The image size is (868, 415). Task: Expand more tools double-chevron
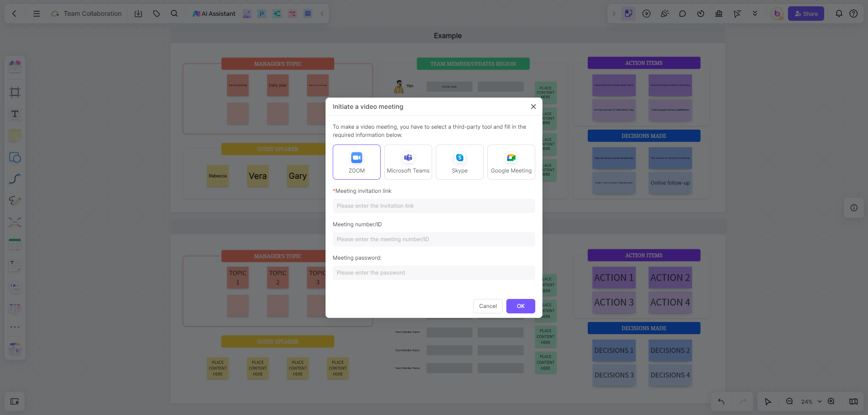coord(755,14)
